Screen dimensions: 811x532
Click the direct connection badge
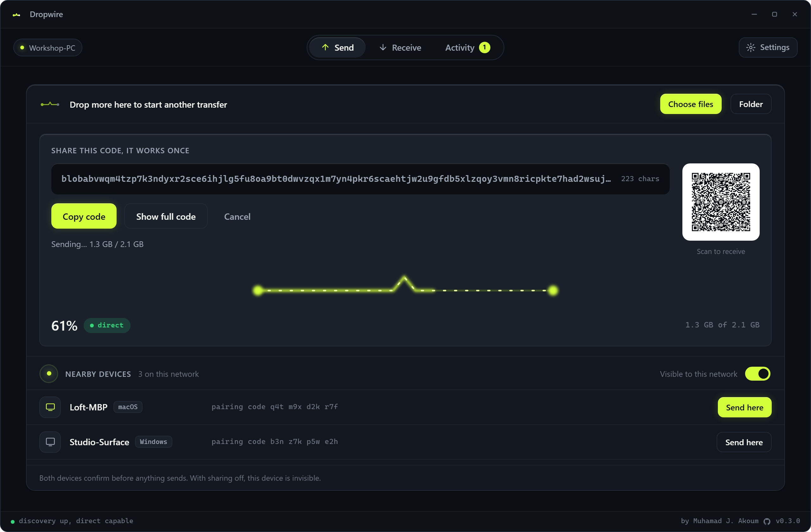(107, 325)
